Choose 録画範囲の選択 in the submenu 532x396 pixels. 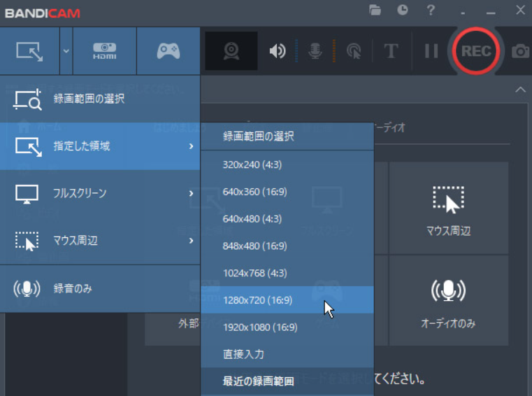(x=287, y=136)
